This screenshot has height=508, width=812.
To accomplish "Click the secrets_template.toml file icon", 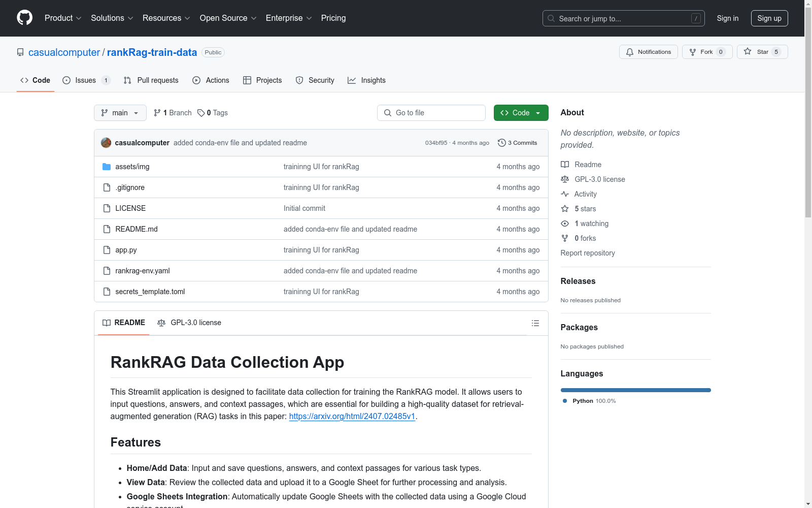I will point(107,292).
